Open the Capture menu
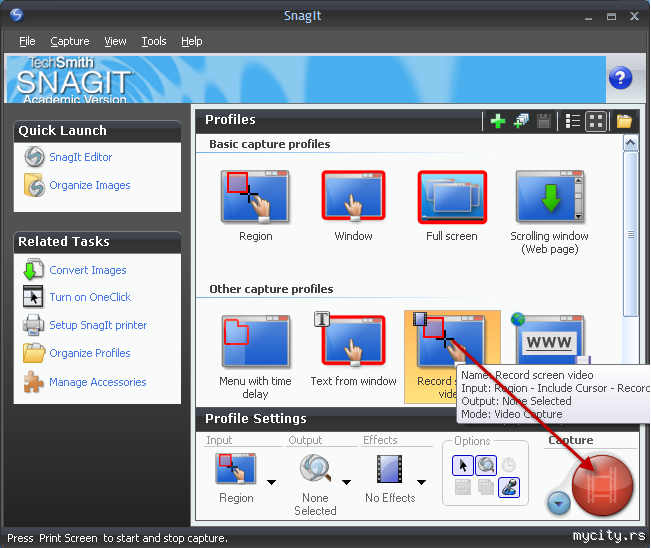Viewport: 651px width, 548px height. pos(70,41)
